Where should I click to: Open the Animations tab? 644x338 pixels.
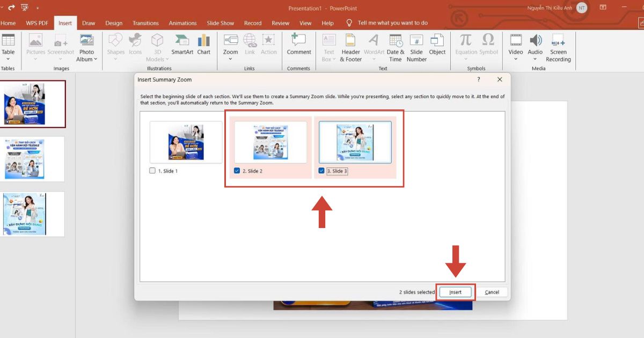pos(183,23)
